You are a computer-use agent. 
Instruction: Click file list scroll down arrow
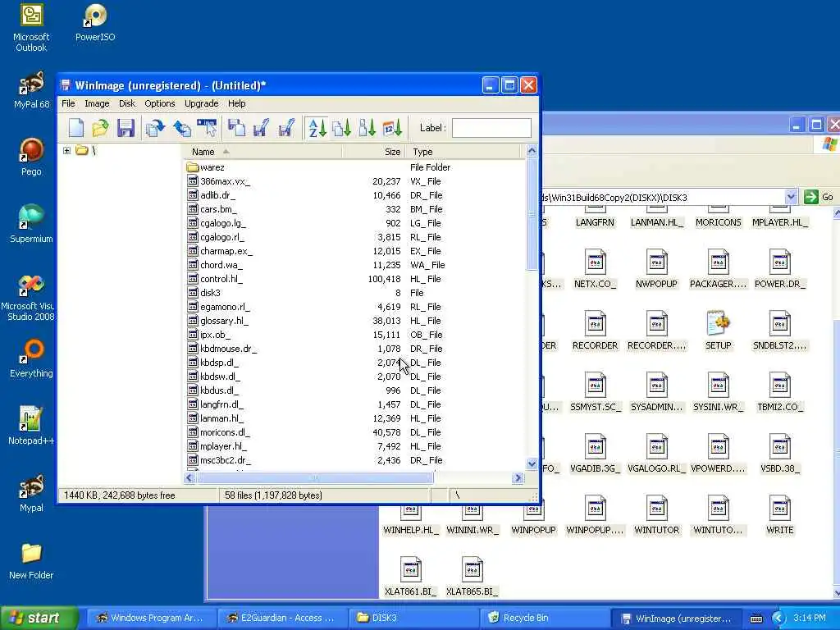tap(532, 464)
